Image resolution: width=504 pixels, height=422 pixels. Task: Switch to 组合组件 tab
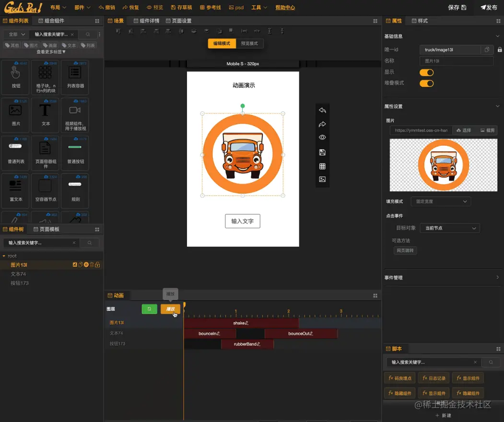(x=51, y=21)
